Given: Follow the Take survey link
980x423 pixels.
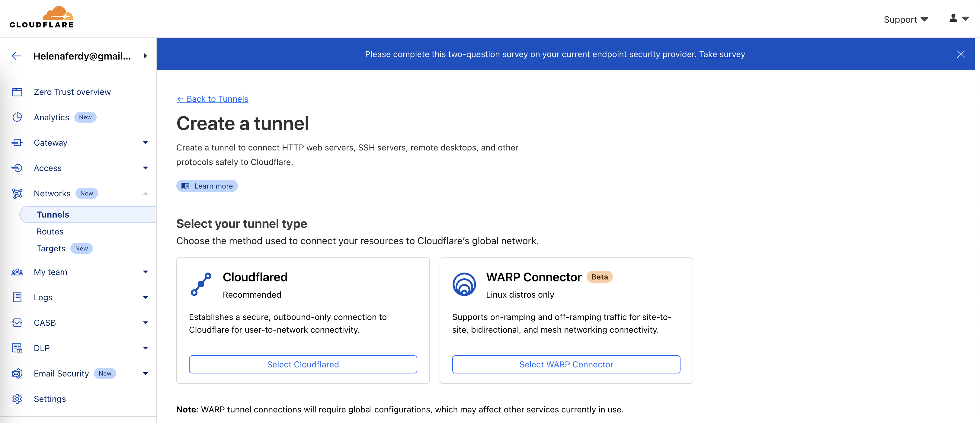Looking at the screenshot, I should click(x=722, y=54).
